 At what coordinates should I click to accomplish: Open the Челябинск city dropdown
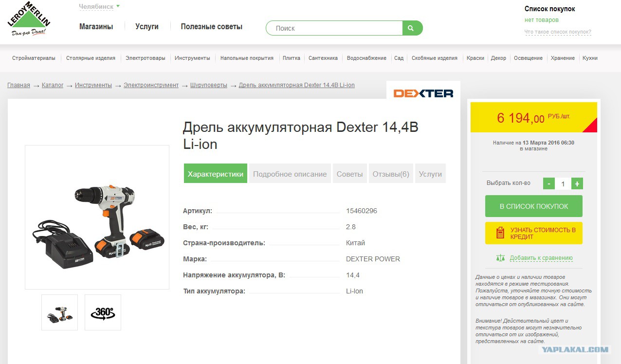pos(99,7)
